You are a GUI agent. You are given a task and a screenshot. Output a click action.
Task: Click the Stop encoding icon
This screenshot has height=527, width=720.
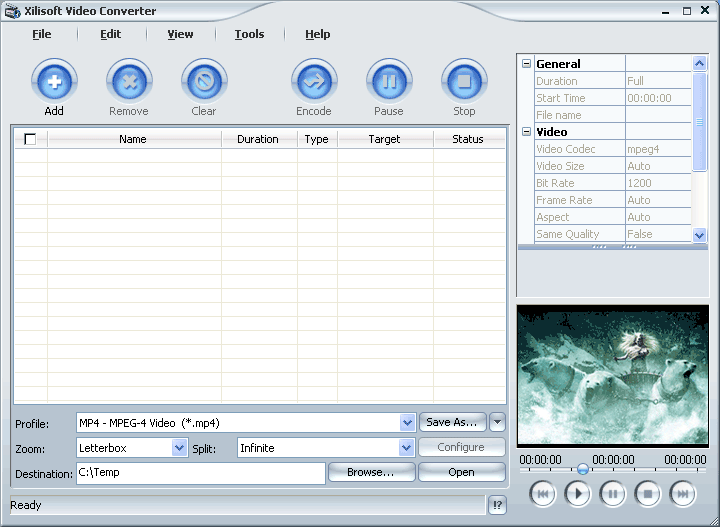(464, 82)
